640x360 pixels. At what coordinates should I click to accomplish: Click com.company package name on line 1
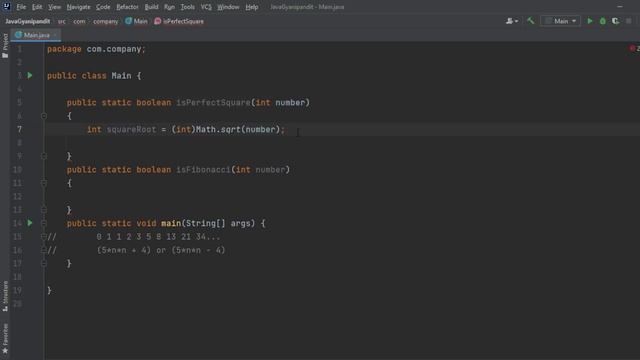pyautogui.click(x=114, y=49)
